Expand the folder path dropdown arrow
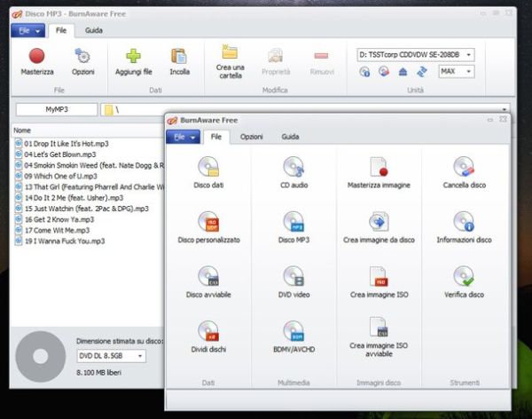The width and height of the screenshot is (532, 419). pyautogui.click(x=505, y=109)
